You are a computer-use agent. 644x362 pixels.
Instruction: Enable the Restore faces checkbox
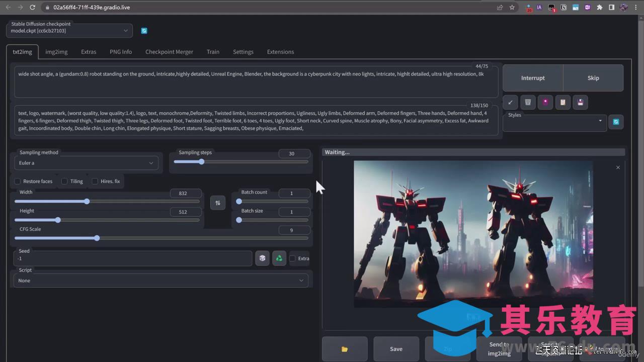pyautogui.click(x=18, y=181)
